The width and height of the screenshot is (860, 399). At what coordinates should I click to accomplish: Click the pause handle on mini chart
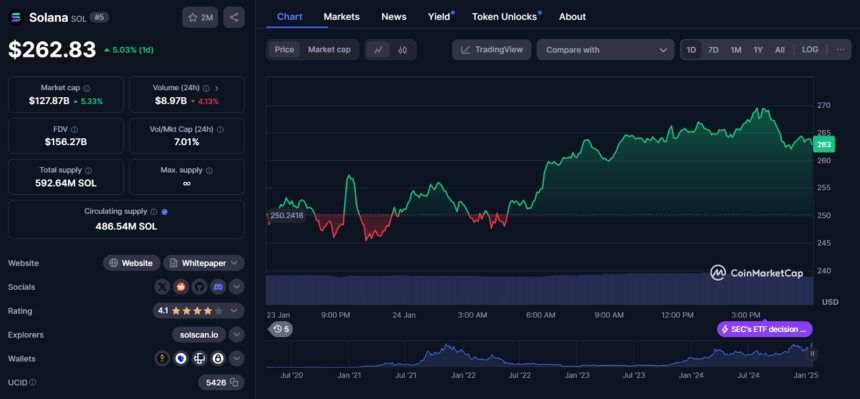[812, 354]
